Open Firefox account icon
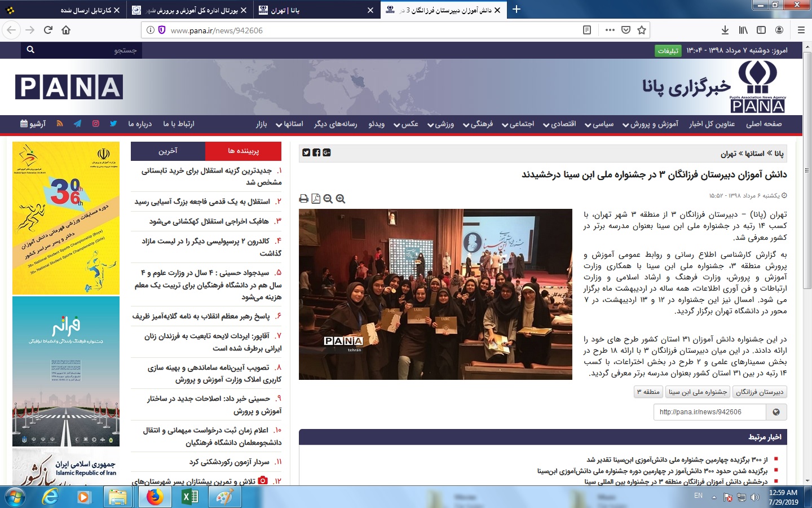 [x=779, y=30]
